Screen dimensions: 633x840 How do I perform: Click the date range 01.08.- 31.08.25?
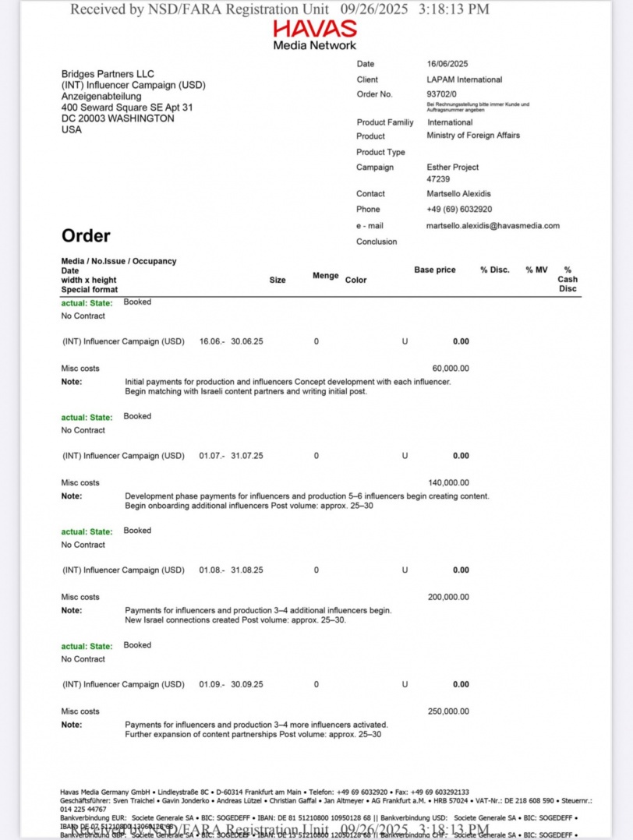pyautogui.click(x=231, y=570)
